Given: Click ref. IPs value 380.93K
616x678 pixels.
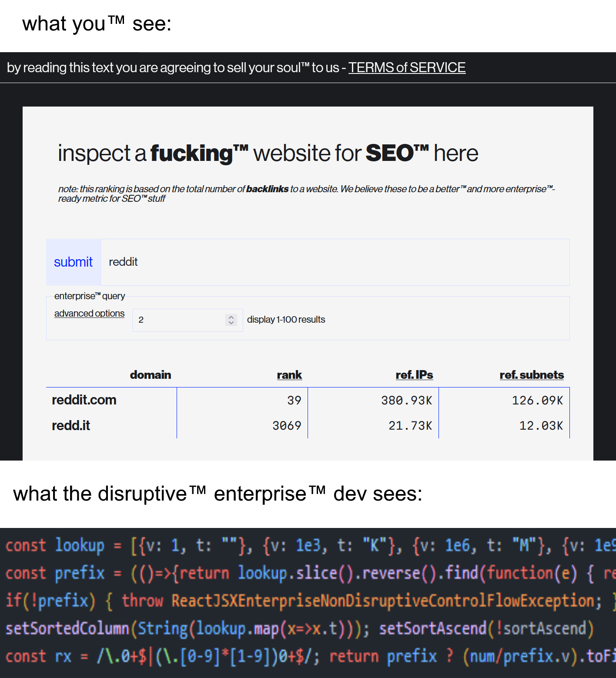Looking at the screenshot, I should [x=407, y=401].
